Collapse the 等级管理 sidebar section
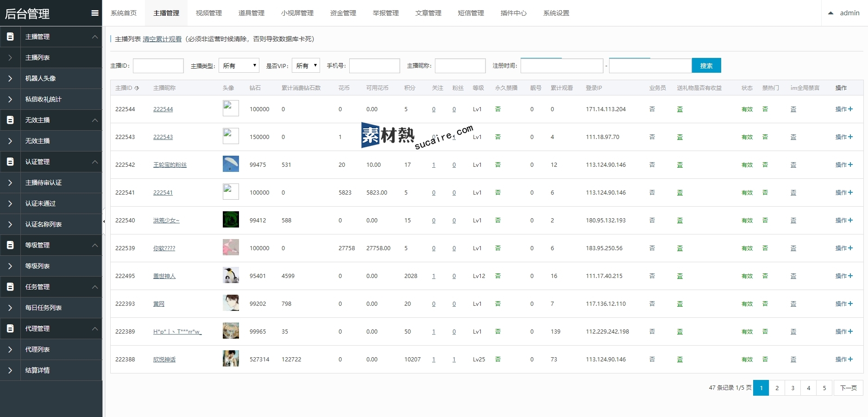Image resolution: width=868 pixels, height=417 pixels. (94, 245)
